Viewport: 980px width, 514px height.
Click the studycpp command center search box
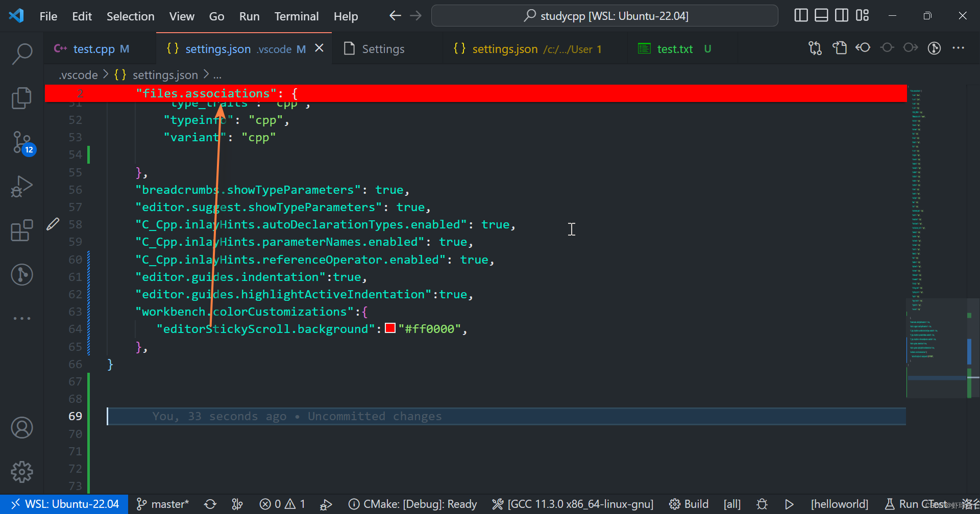(x=605, y=16)
